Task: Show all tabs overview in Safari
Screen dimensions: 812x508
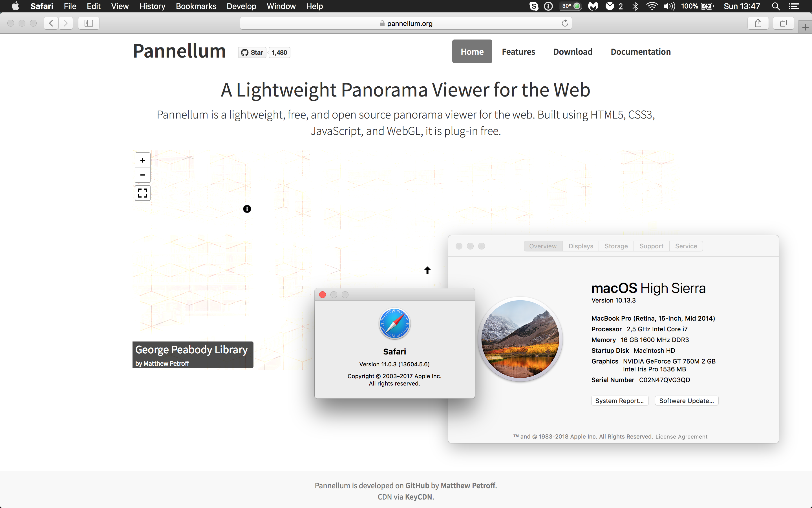Action: pos(784,23)
